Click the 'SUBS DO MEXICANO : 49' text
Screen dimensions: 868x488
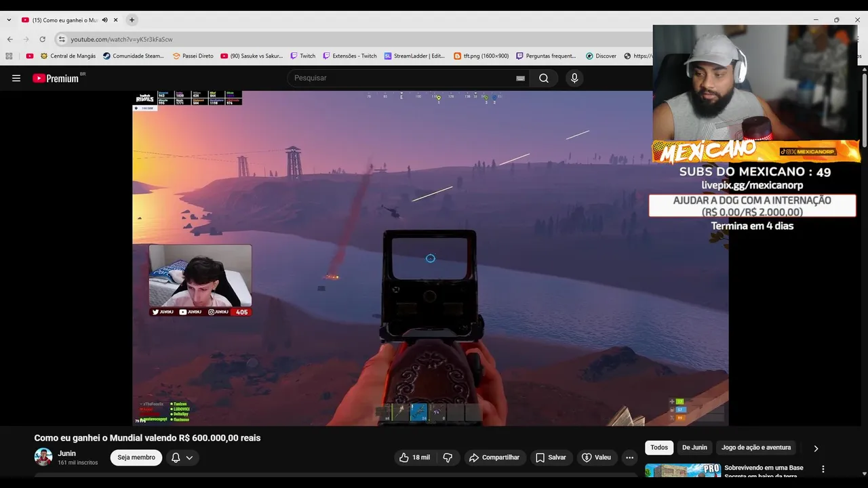point(755,171)
